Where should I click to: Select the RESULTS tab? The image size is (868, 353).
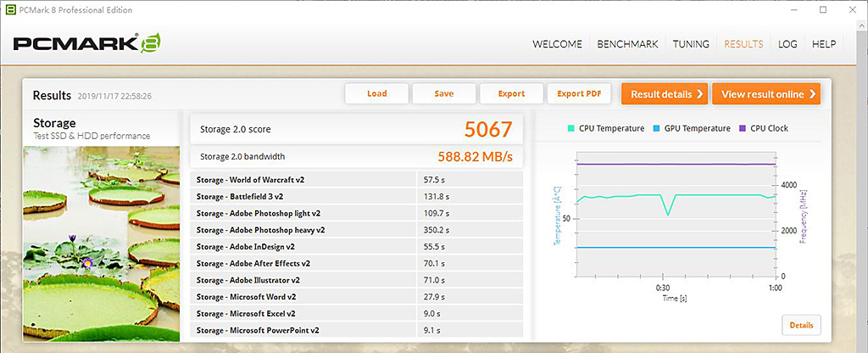pos(743,44)
